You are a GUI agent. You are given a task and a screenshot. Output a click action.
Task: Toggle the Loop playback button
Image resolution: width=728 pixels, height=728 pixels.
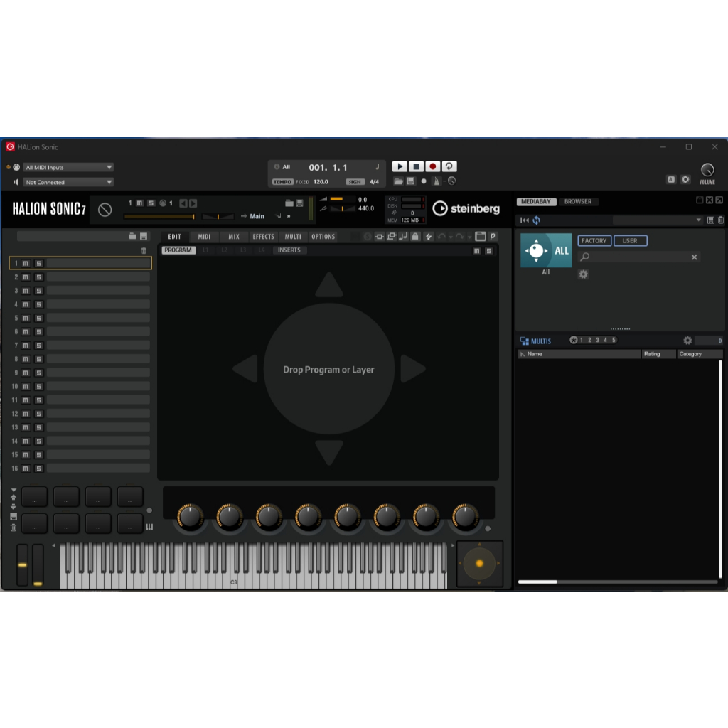coord(449,166)
